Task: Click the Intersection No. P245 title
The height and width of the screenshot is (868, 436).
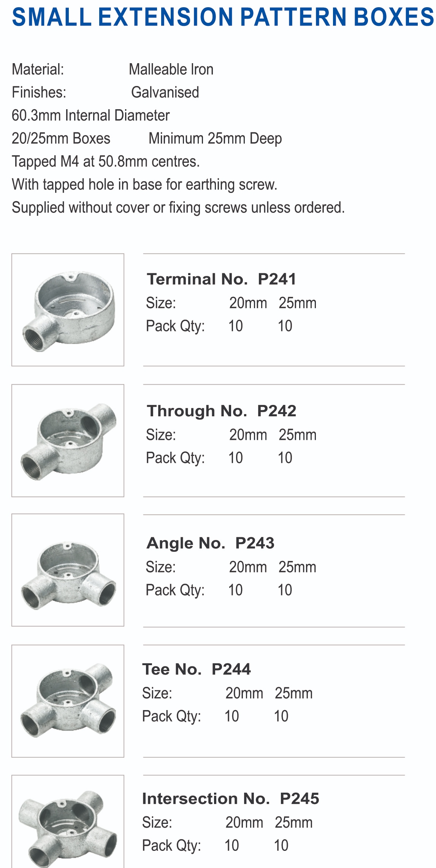Action: (231, 798)
